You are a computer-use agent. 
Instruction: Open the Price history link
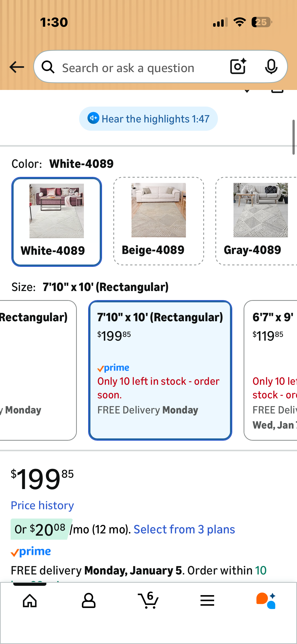(42, 505)
